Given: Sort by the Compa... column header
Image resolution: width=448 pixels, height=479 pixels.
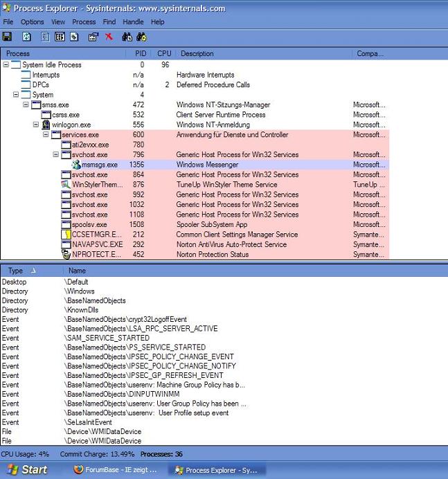Looking at the screenshot, I should 370,53.
